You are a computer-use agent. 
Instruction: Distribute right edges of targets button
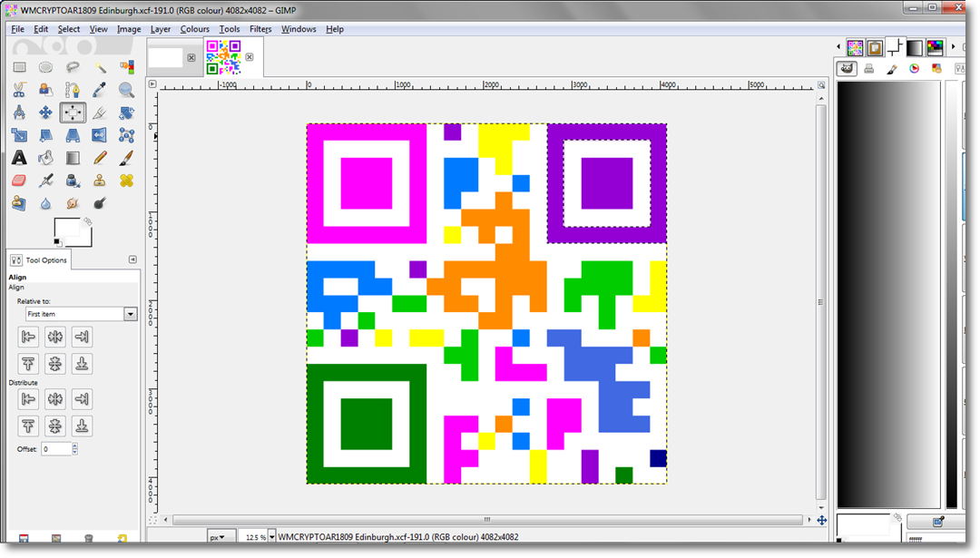point(82,398)
